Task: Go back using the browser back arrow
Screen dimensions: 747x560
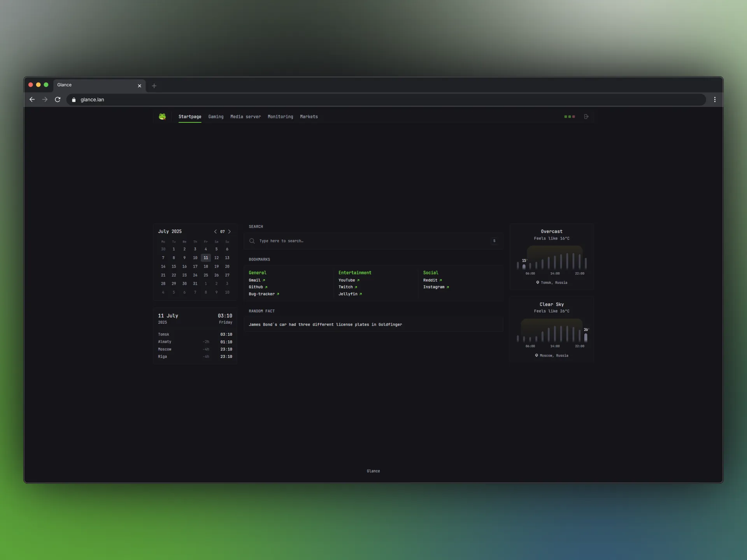Action: 32,100
